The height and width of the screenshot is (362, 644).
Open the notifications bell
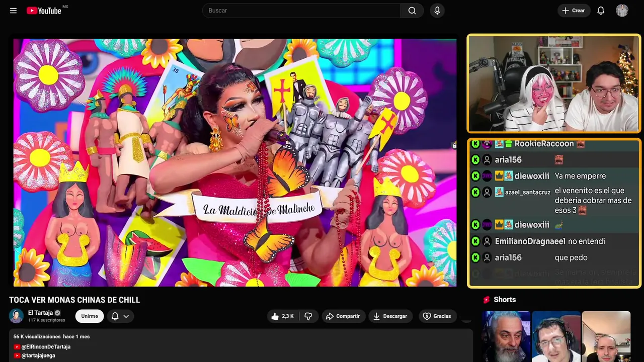tap(601, 11)
